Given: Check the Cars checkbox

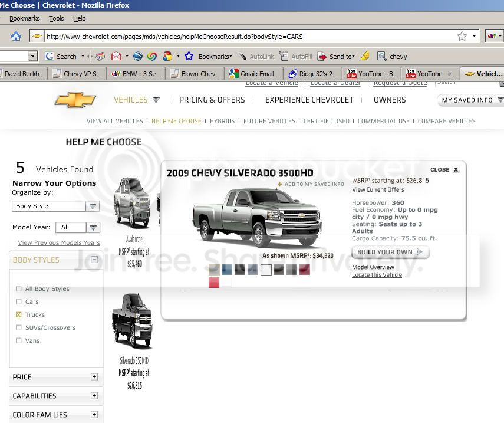Looking at the screenshot, I should click(x=19, y=301).
